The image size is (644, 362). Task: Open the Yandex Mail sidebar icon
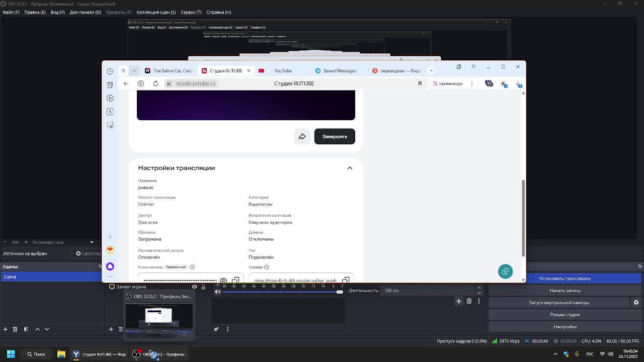tap(110, 250)
